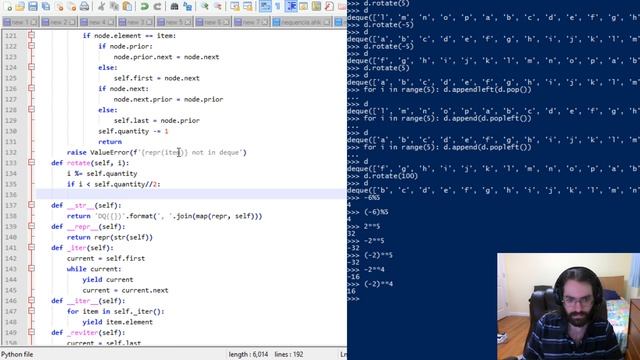Screen dimensions: 640x360
Task: Click 'yield item.element' on line 148
Action: tap(118, 322)
